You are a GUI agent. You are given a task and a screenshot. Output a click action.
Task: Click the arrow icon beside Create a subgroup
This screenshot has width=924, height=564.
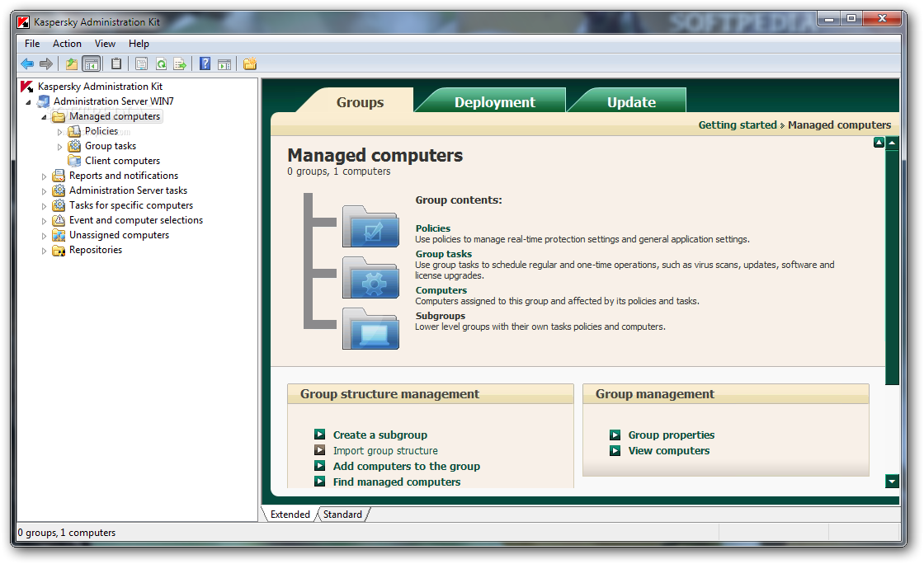pos(319,435)
